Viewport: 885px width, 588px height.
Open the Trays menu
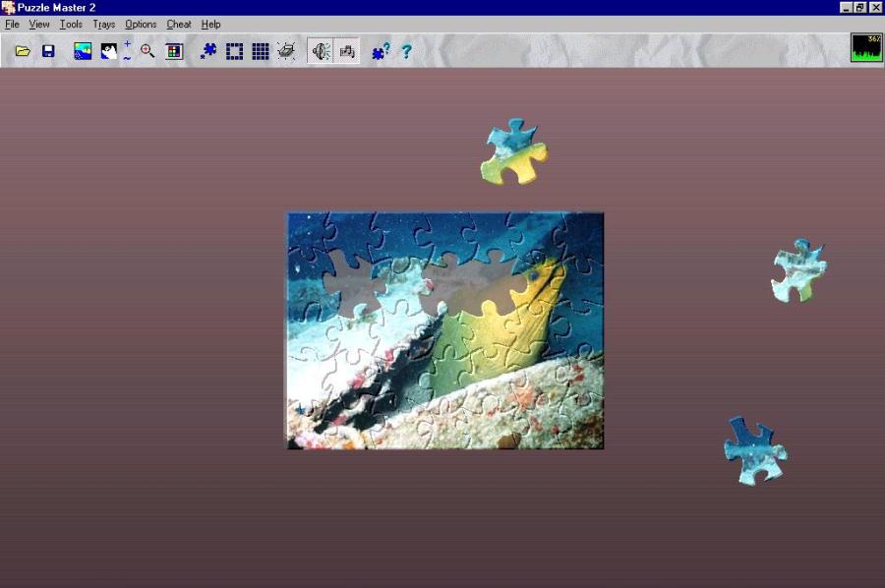tap(103, 24)
